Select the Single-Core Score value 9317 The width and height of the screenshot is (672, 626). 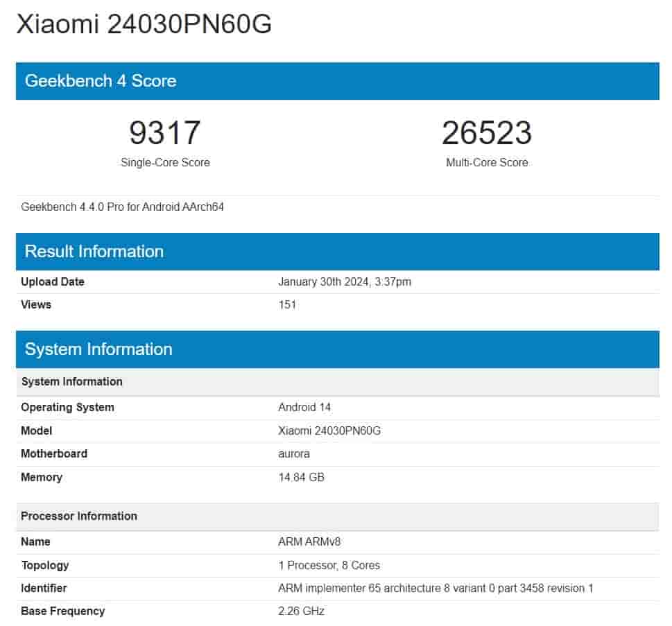pyautogui.click(x=165, y=133)
